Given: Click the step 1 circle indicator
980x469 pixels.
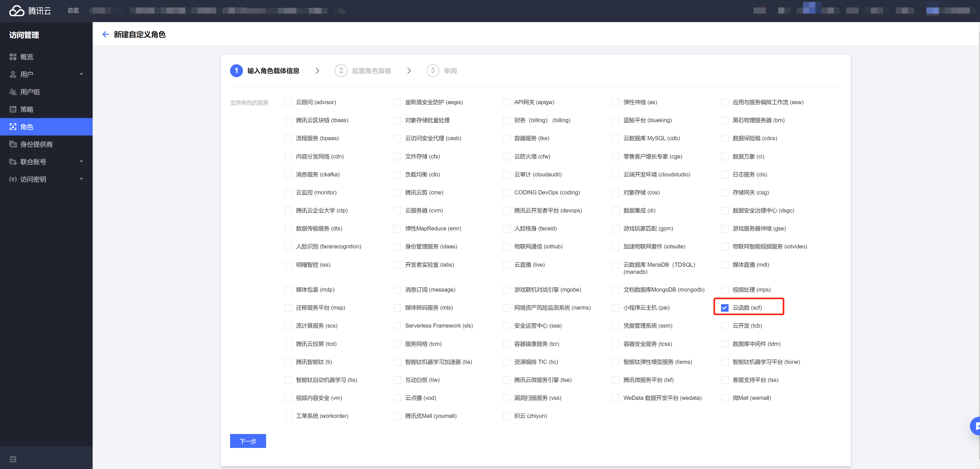Looking at the screenshot, I should (236, 71).
